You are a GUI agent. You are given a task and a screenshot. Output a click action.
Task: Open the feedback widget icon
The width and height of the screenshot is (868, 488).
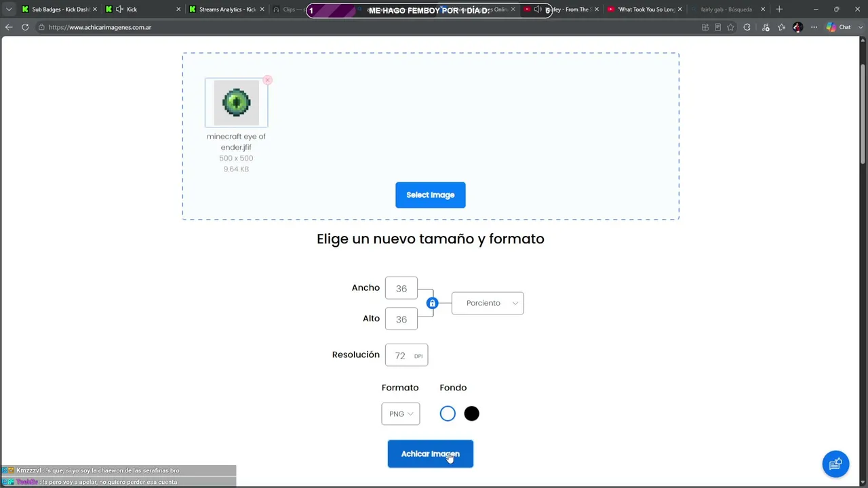pos(835,464)
